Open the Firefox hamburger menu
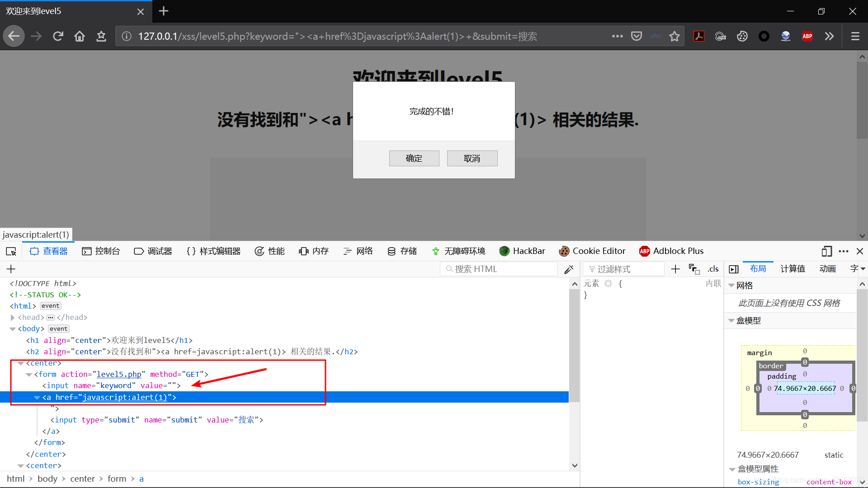 click(x=855, y=36)
